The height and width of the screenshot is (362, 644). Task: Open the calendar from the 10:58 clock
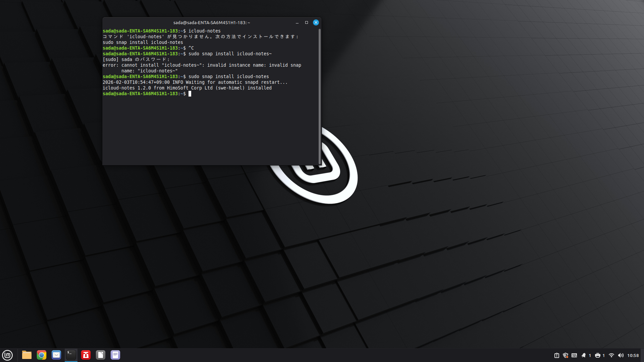click(x=633, y=355)
